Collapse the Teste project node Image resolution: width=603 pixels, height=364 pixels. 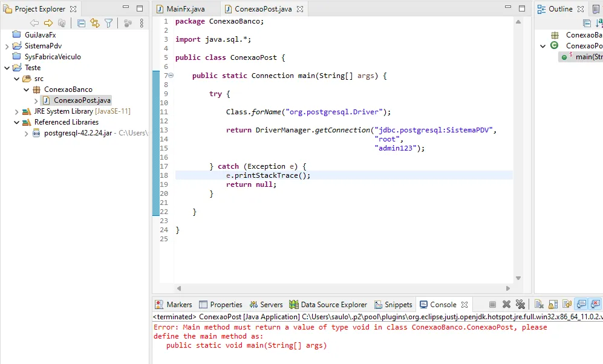(7, 68)
